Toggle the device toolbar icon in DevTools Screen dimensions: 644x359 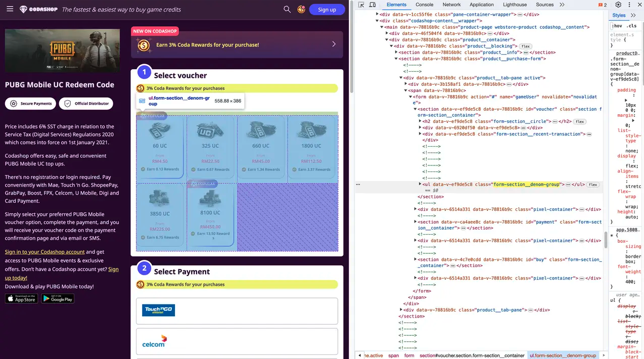click(373, 5)
